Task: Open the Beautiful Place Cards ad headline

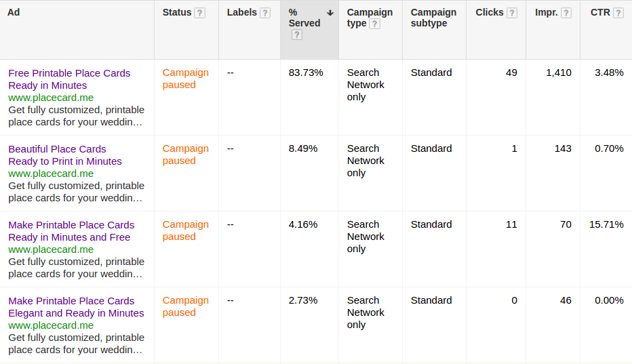Action: [x=57, y=149]
